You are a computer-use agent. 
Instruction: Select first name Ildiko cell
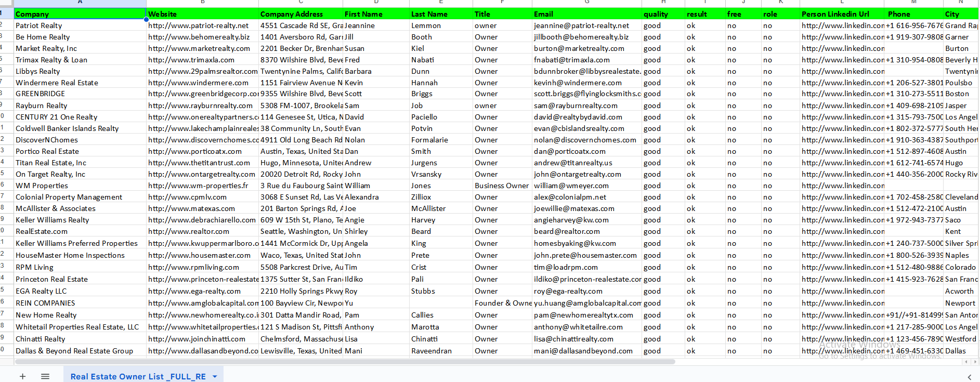(376, 279)
